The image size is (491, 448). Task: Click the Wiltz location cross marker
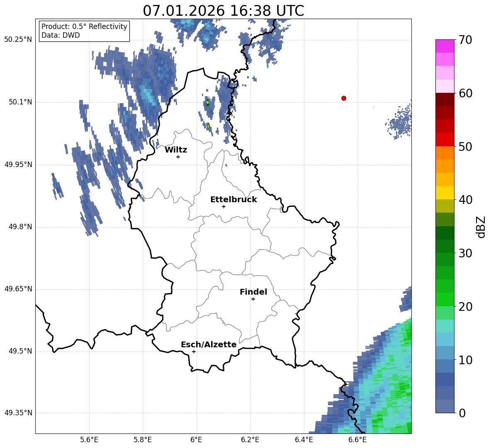(x=178, y=157)
